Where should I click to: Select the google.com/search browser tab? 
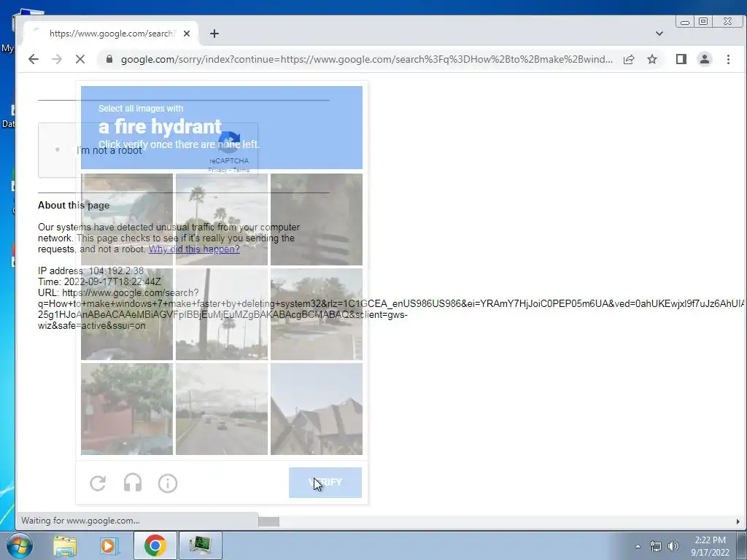(x=111, y=34)
